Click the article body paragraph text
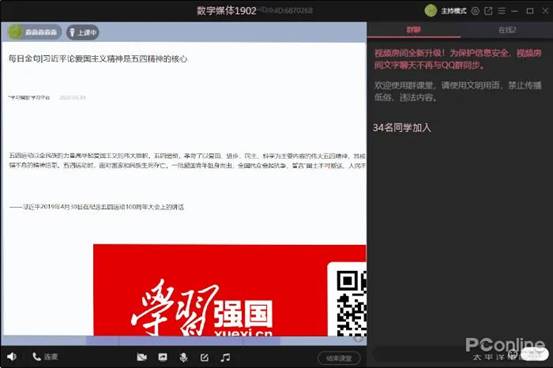 click(187, 160)
